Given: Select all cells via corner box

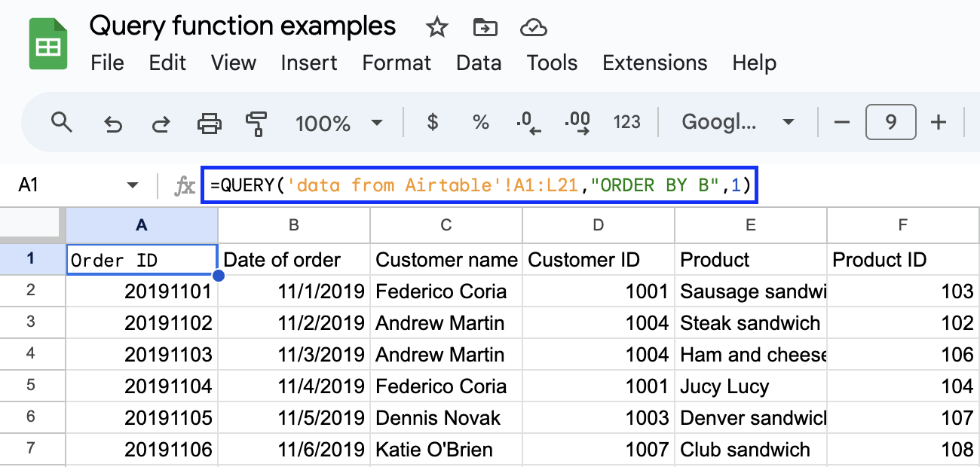Looking at the screenshot, I should (x=33, y=224).
